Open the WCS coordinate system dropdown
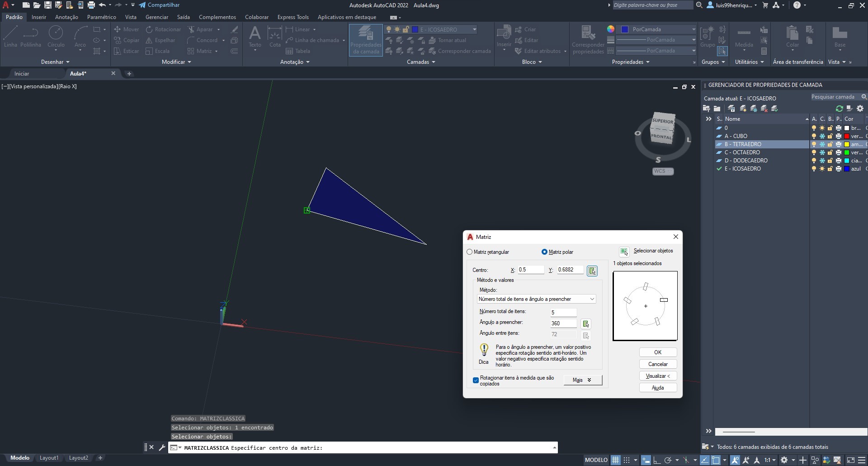 coord(663,171)
